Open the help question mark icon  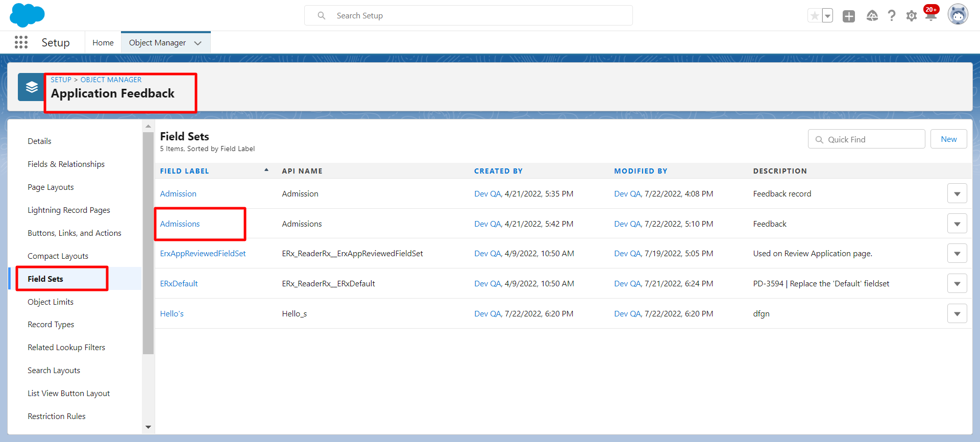tap(891, 16)
